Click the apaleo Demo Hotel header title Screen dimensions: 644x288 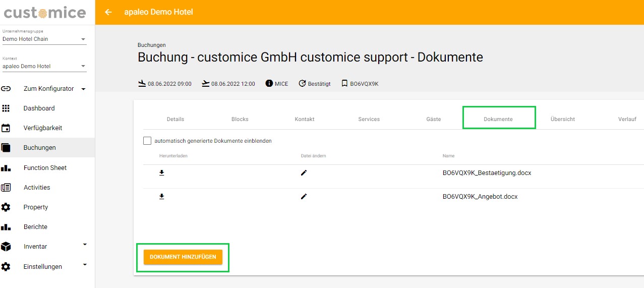click(158, 12)
